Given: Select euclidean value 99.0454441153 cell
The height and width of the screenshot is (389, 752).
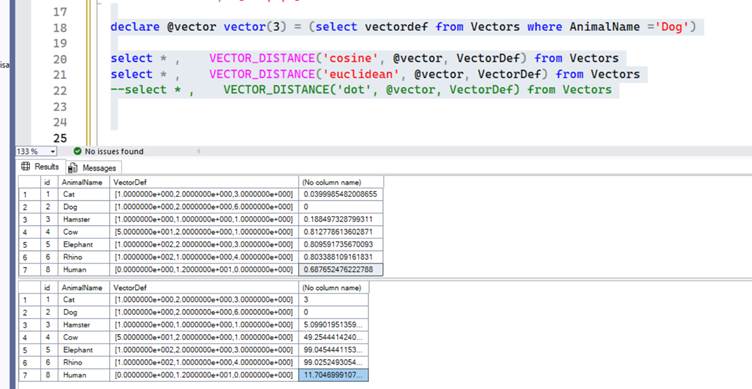Looking at the screenshot, I should [333, 350].
